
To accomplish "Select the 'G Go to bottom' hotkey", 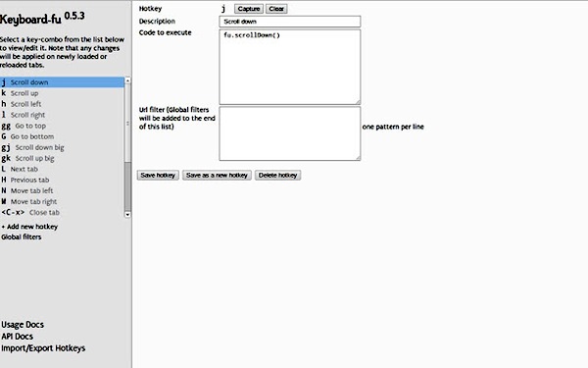I will pos(63,136).
